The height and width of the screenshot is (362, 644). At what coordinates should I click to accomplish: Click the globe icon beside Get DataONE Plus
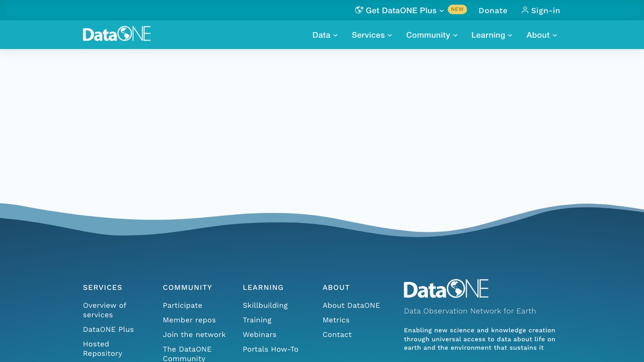[x=359, y=10]
